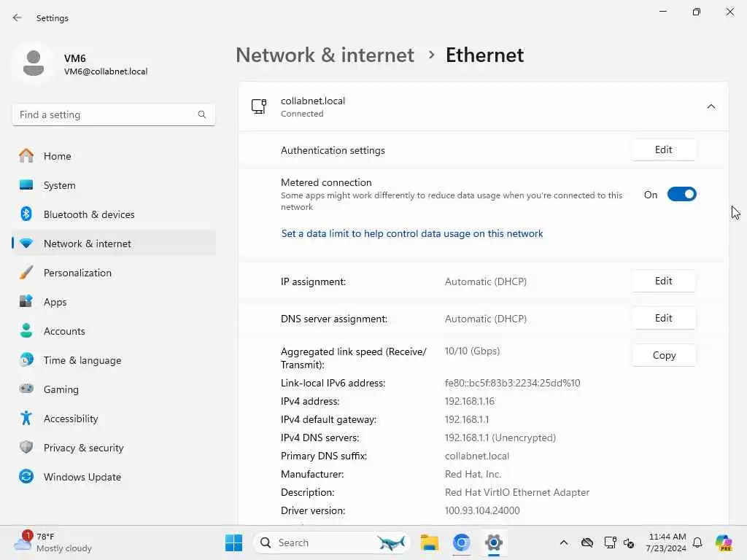Show hidden icons in system tray
The image size is (747, 560).
(563, 542)
